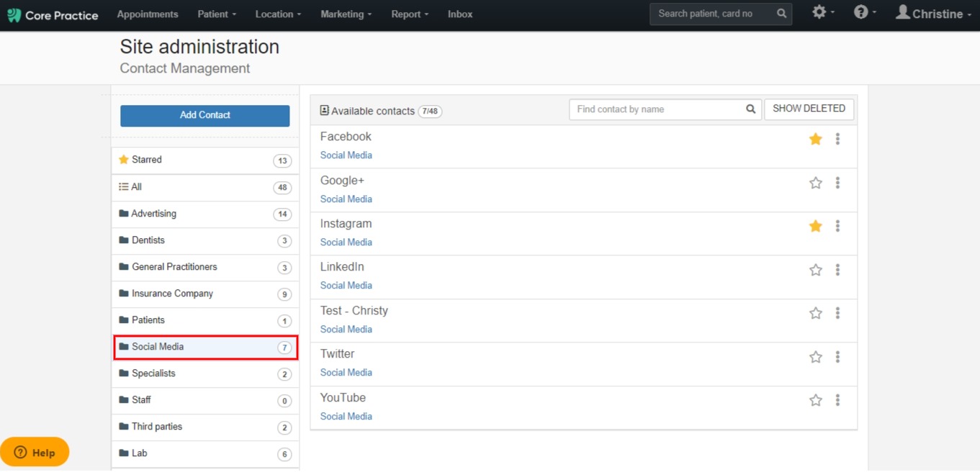This screenshot has width=980, height=472.
Task: Unstar the Facebook contact
Action: pyautogui.click(x=816, y=139)
